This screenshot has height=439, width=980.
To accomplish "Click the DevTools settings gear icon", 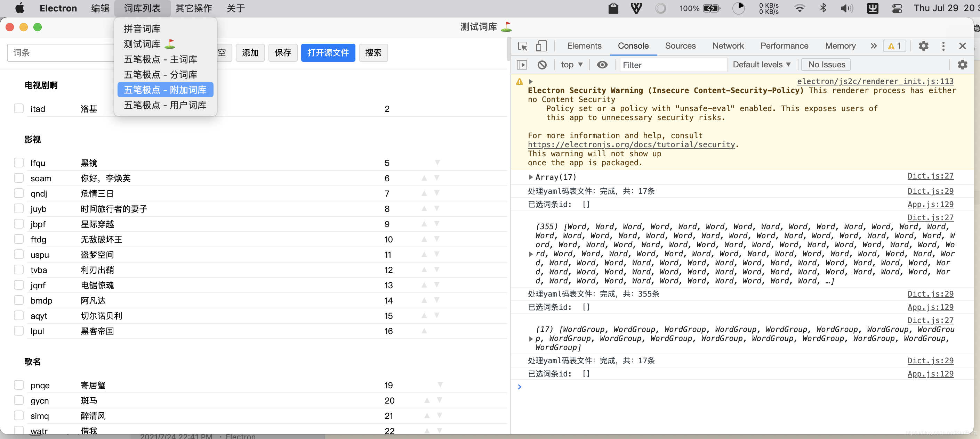I will (x=924, y=45).
